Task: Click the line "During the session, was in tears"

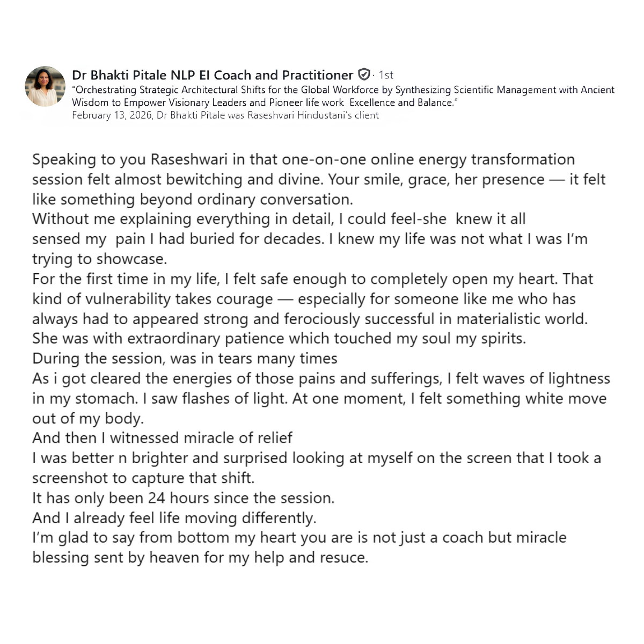Action: pyautogui.click(x=185, y=358)
